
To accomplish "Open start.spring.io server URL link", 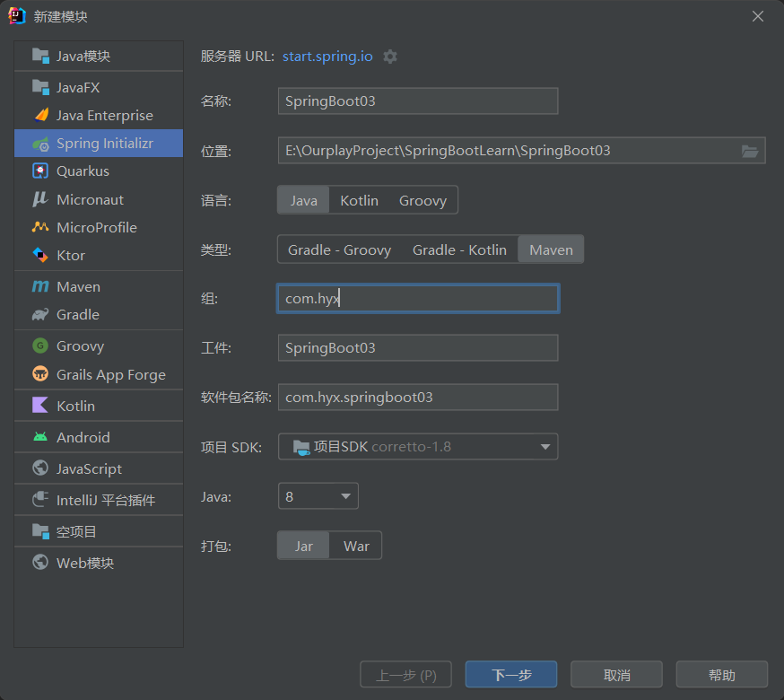I will click(x=327, y=56).
